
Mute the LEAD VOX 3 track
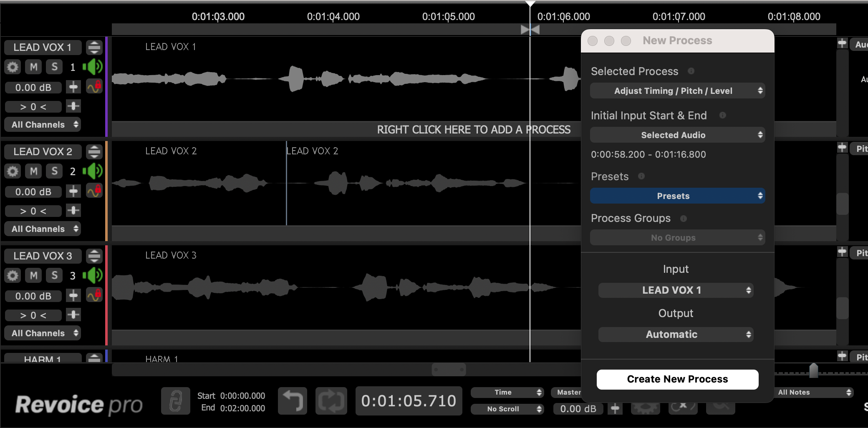pyautogui.click(x=34, y=275)
